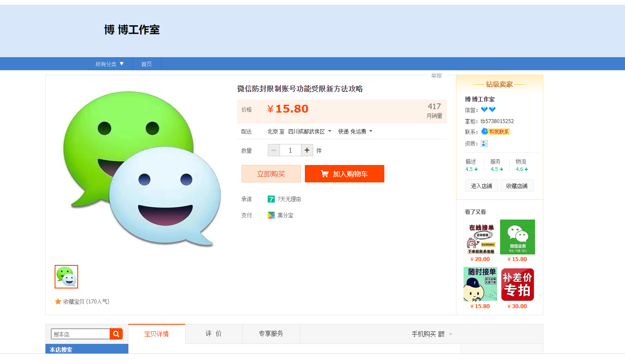The height and width of the screenshot is (364, 625).
Task: Click the 本店搜索 sidebar heading
Action: [61, 350]
